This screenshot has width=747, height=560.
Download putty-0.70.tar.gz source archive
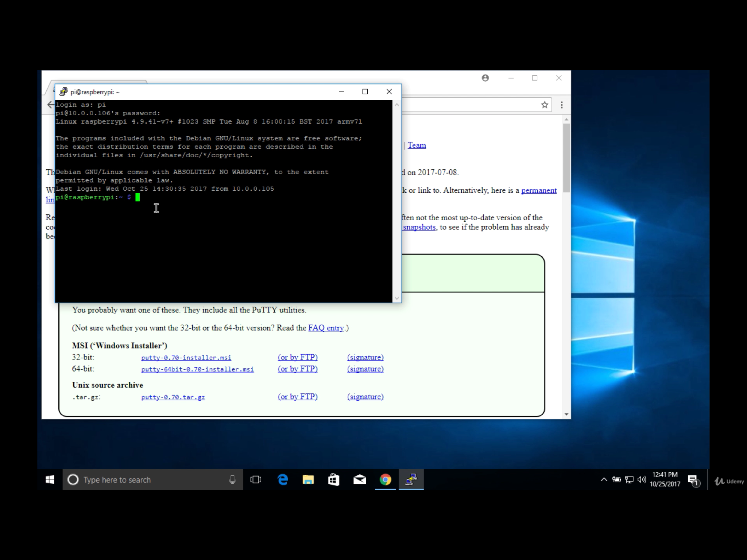click(173, 397)
